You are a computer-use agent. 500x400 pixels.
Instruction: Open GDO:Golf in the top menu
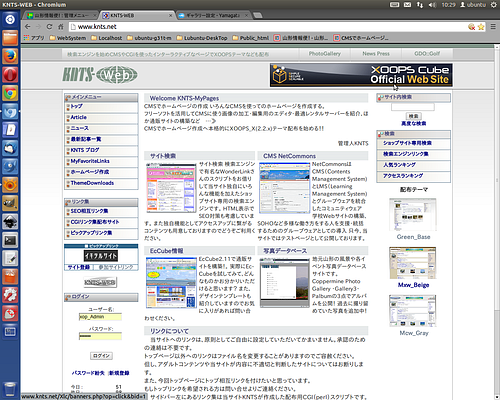[x=427, y=54]
